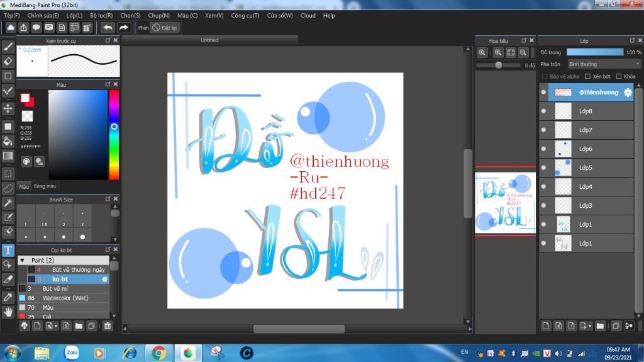
Task: Merge layer down icon in layer panel
Action: (629, 326)
